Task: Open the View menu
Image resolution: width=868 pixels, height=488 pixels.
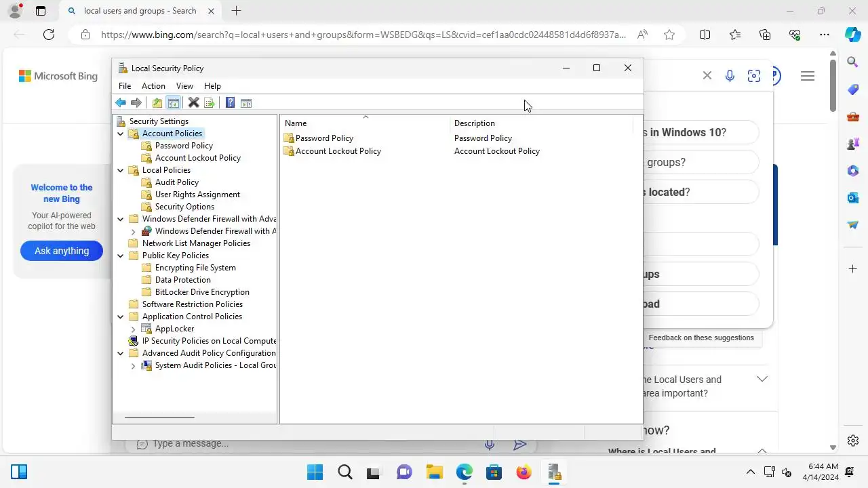Action: pos(184,86)
